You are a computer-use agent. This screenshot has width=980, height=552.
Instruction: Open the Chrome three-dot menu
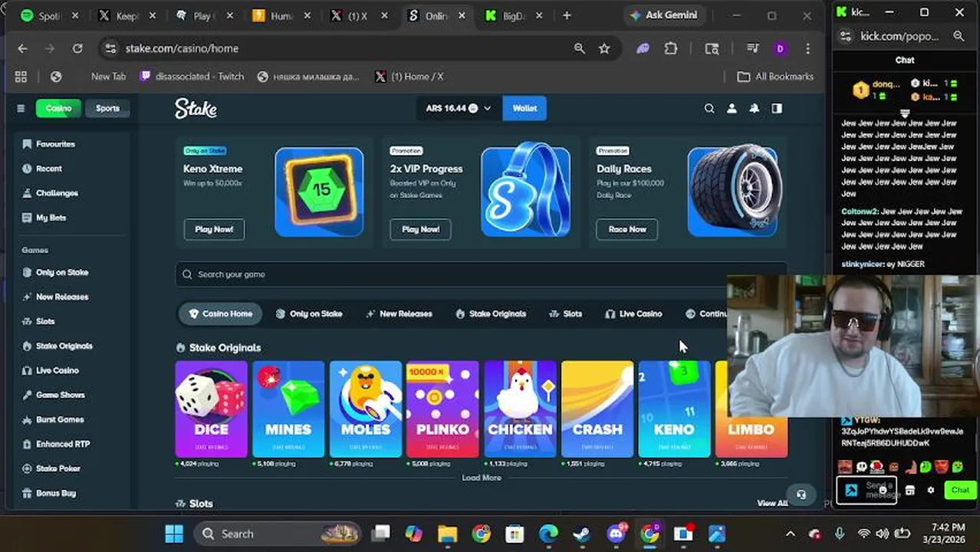click(x=807, y=48)
